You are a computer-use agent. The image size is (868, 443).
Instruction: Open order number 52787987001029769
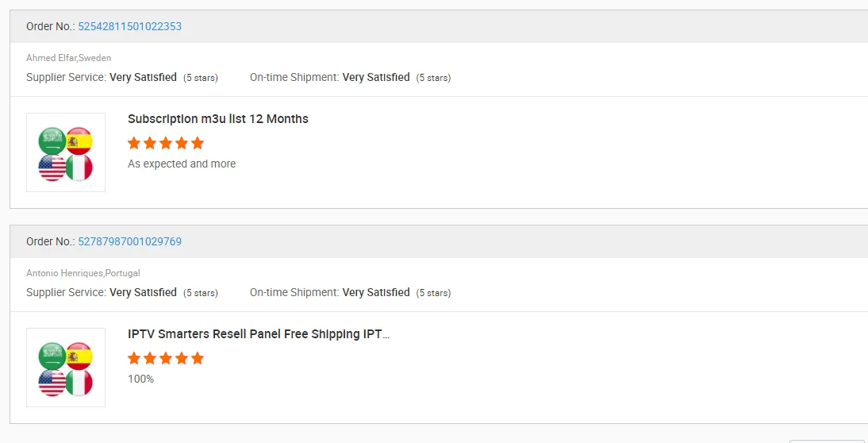pyautogui.click(x=129, y=241)
